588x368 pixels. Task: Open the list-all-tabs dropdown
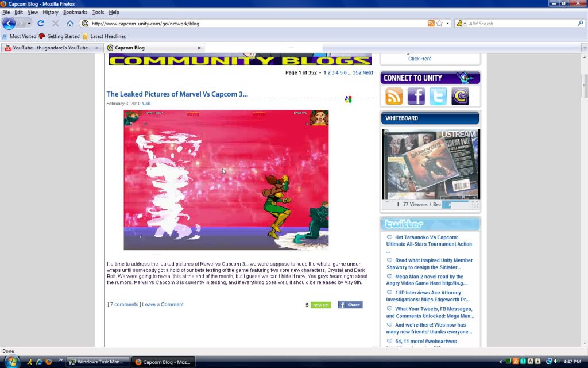pos(584,48)
